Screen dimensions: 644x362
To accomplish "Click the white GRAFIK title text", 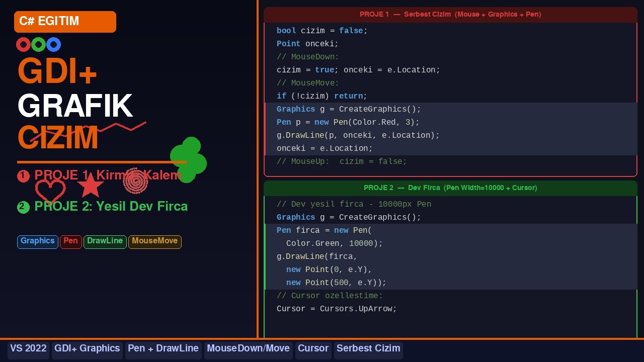I will (75, 106).
